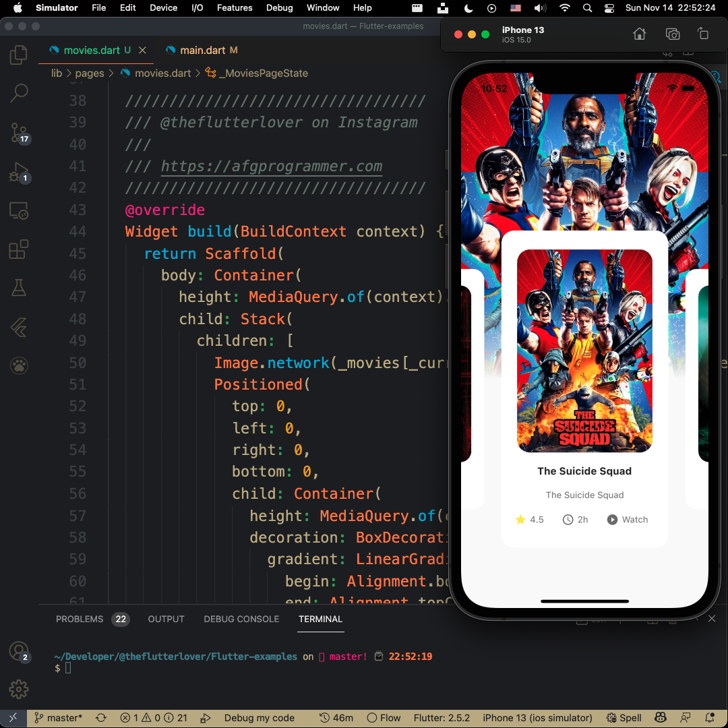Tap the Watch play button on movie card
This screenshot has width=728, height=728.
tap(627, 520)
